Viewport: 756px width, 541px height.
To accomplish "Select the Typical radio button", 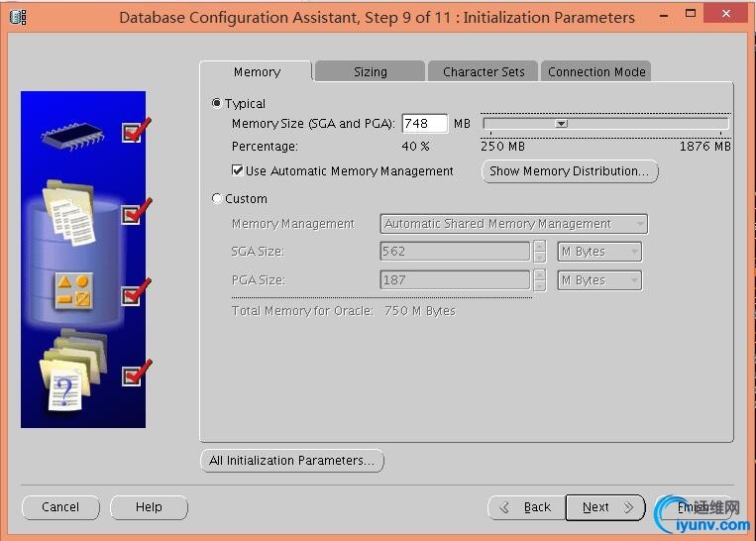I will tap(216, 103).
